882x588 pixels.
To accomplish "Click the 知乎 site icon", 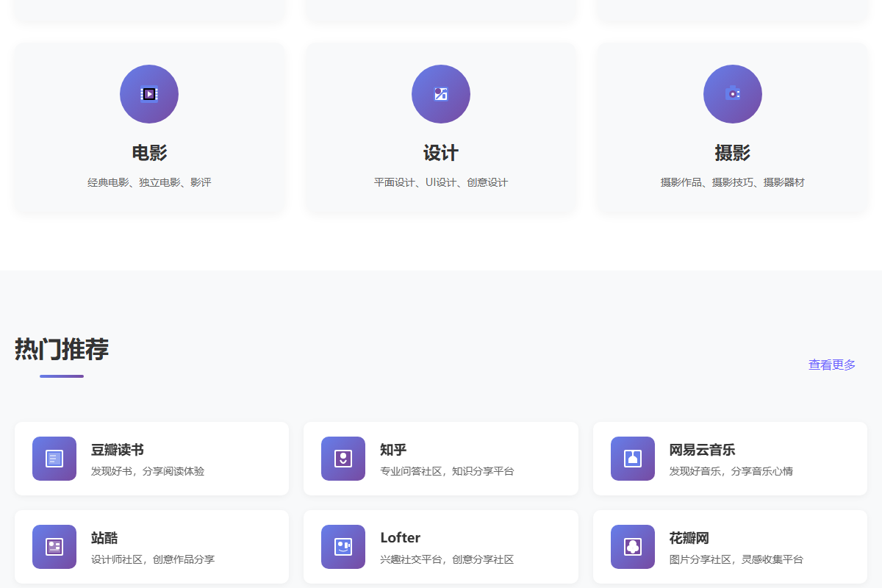I will coord(343,458).
